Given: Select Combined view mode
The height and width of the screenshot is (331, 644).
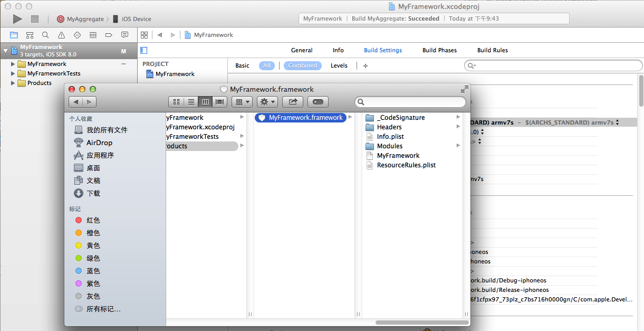Looking at the screenshot, I should (303, 65).
